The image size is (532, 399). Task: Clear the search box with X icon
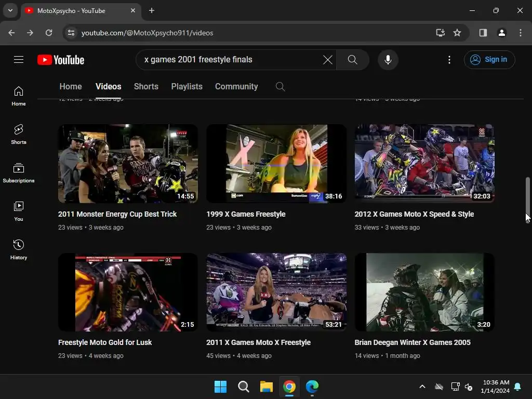click(327, 60)
